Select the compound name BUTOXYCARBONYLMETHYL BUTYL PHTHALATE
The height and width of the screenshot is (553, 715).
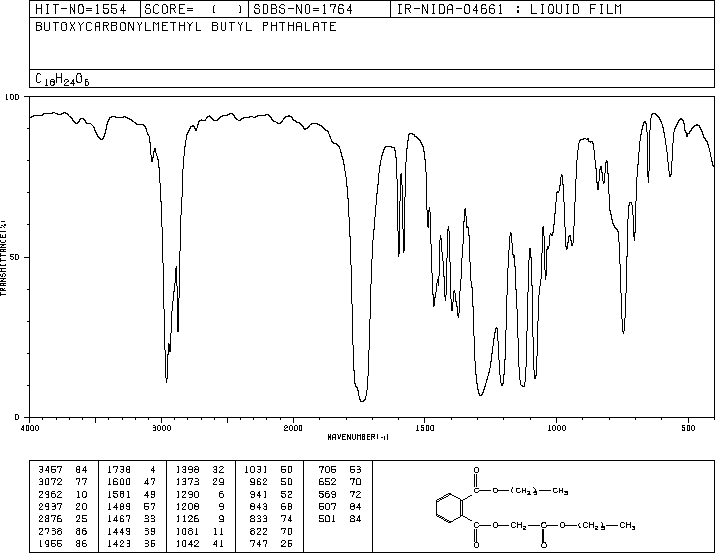click(x=186, y=27)
